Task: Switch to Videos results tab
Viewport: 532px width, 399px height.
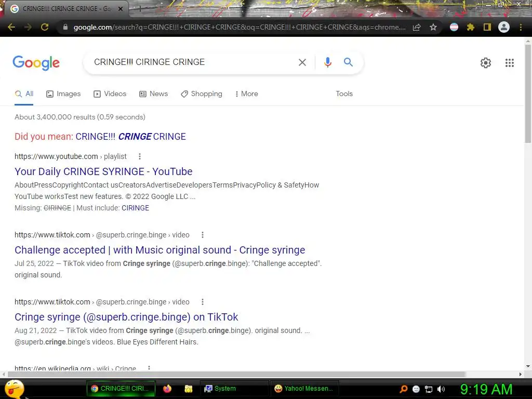Action: pyautogui.click(x=110, y=94)
